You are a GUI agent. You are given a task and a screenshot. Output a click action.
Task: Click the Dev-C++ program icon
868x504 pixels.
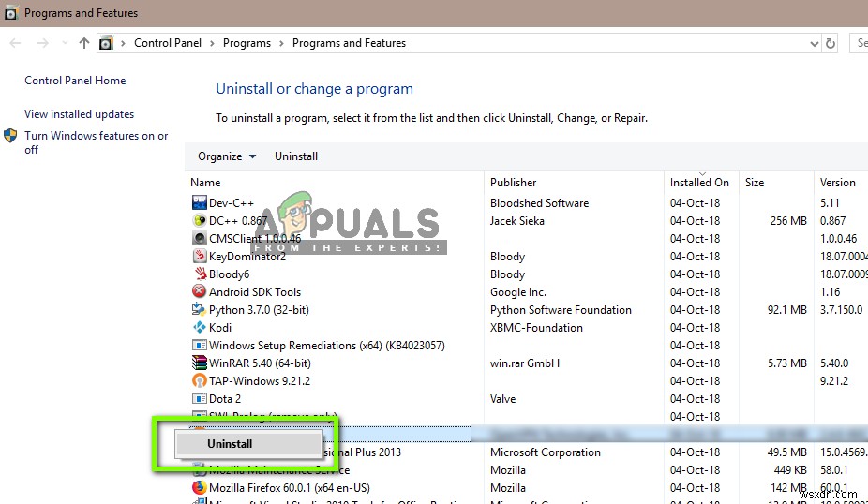coord(199,202)
